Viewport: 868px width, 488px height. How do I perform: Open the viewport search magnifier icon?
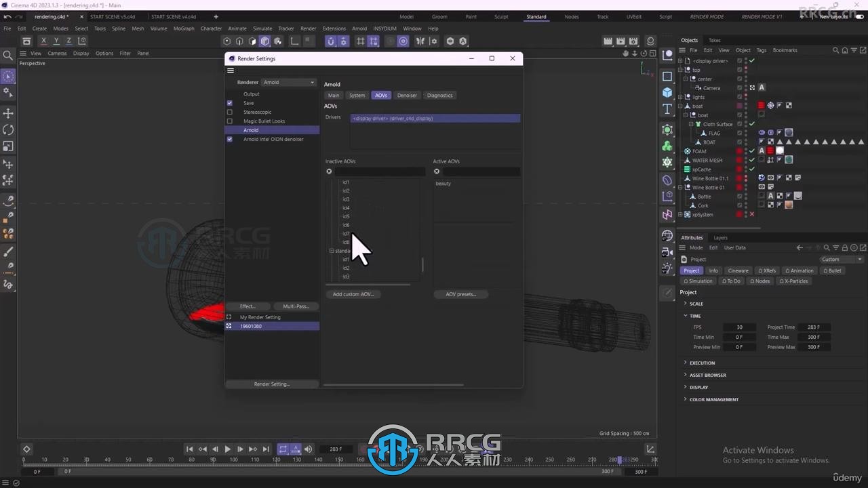[x=8, y=56]
